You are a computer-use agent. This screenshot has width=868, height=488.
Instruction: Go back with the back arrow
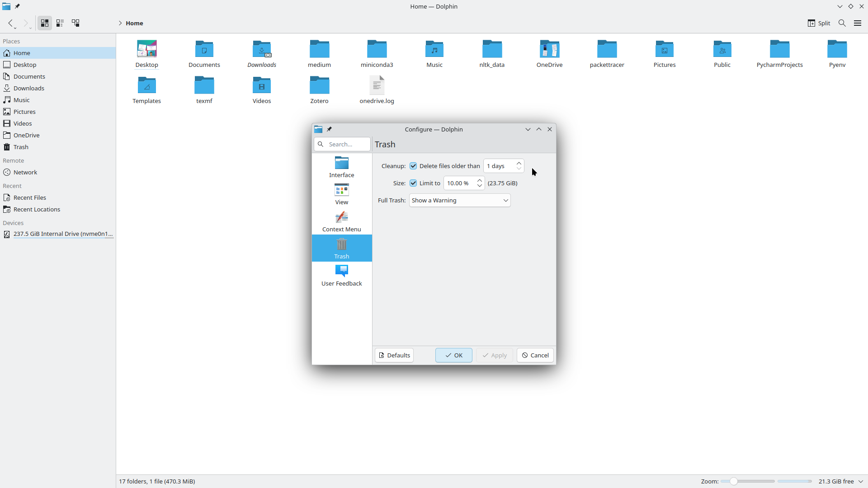(11, 23)
